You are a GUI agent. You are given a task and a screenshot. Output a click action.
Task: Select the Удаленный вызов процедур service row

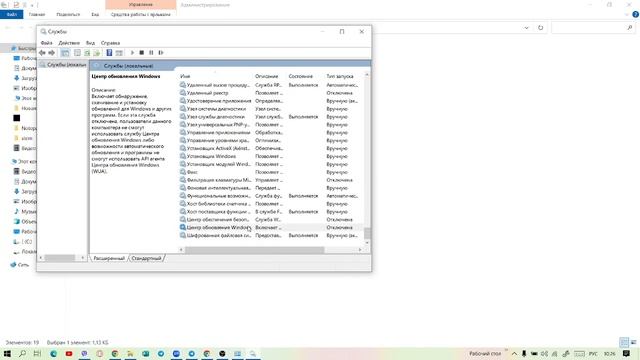[271, 85]
